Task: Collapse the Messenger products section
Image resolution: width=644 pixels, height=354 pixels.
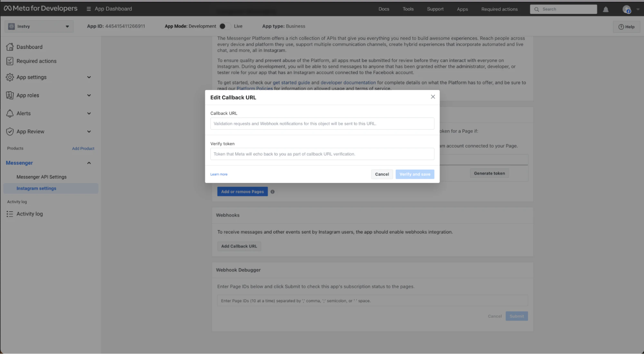Action: [89, 163]
